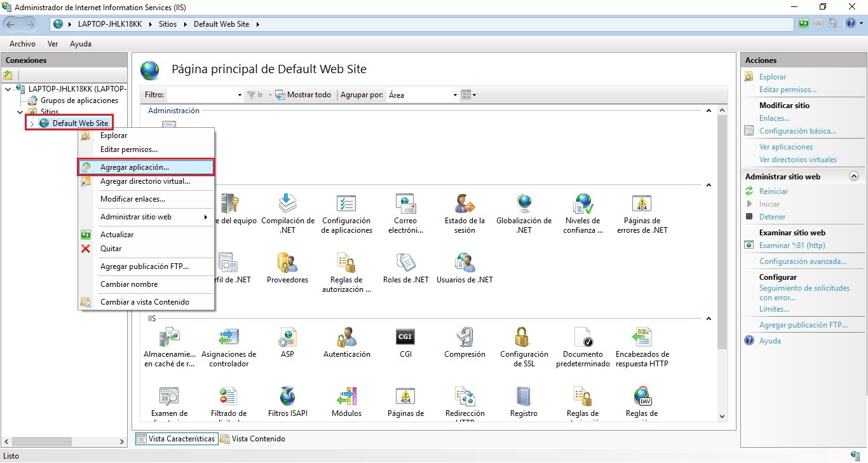
Task: Click the back navigation arrow button
Action: pyautogui.click(x=11, y=24)
